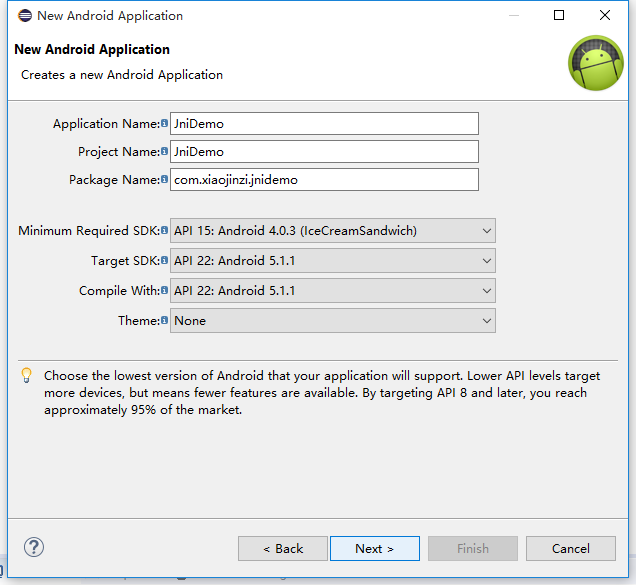Click the Eclipse icon in title bar
Image resolution: width=636 pixels, height=585 pixels.
pos(25,16)
